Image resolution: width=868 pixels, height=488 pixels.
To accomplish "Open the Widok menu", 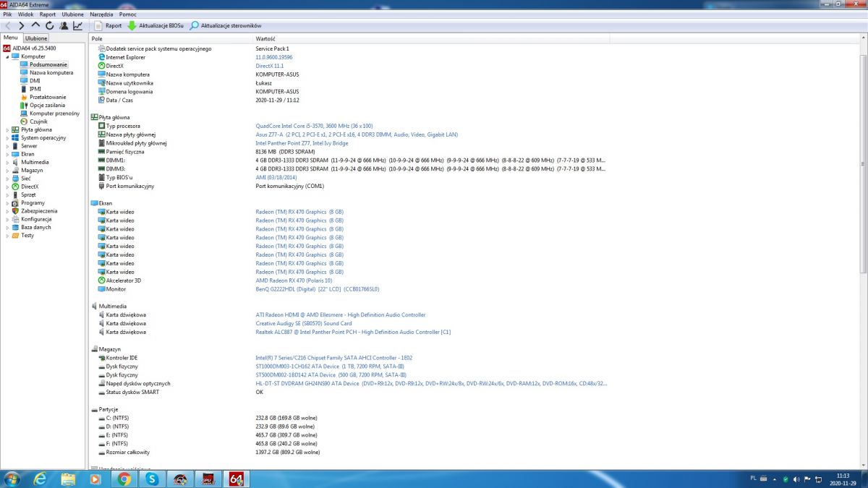I will tap(25, 14).
